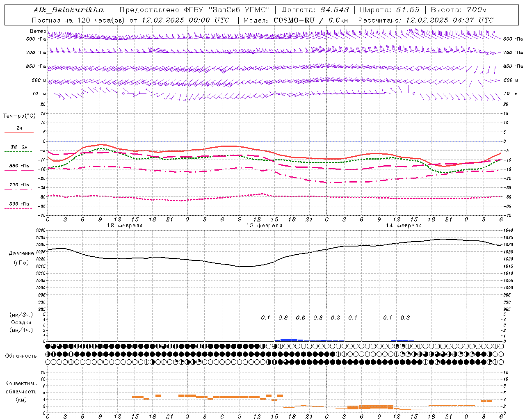Click the dotted pink legend line under 500 гПа
Image resolution: width=525 pixels, height=420 pixels.
(19, 208)
